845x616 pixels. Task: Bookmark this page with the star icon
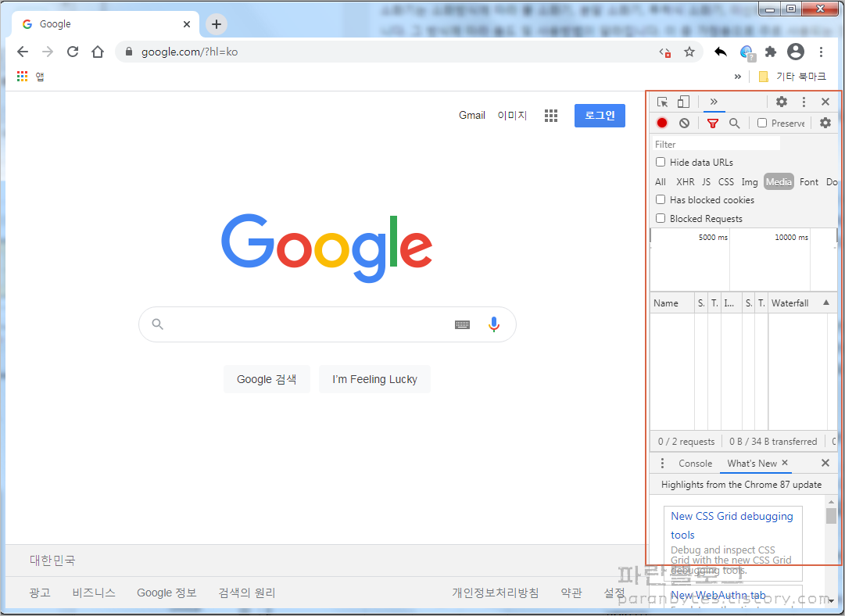point(689,52)
